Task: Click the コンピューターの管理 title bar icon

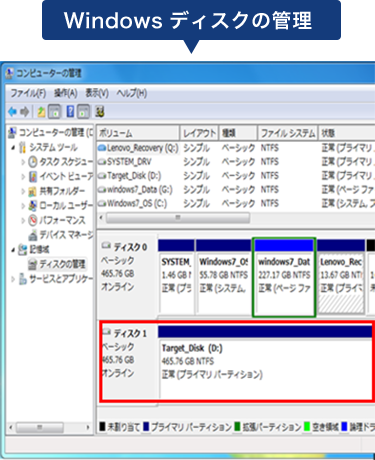Action: coord(10,73)
